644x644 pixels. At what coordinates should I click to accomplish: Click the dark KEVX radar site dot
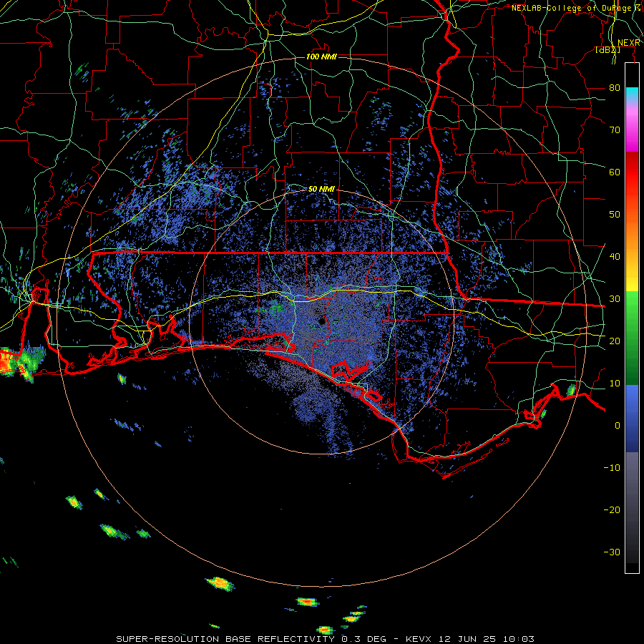tap(321, 321)
